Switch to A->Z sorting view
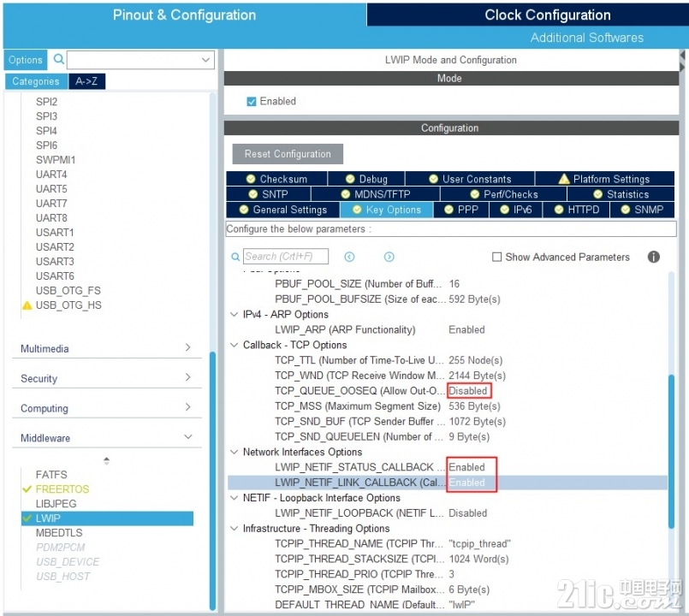The height and width of the screenshot is (616, 689). click(x=86, y=81)
